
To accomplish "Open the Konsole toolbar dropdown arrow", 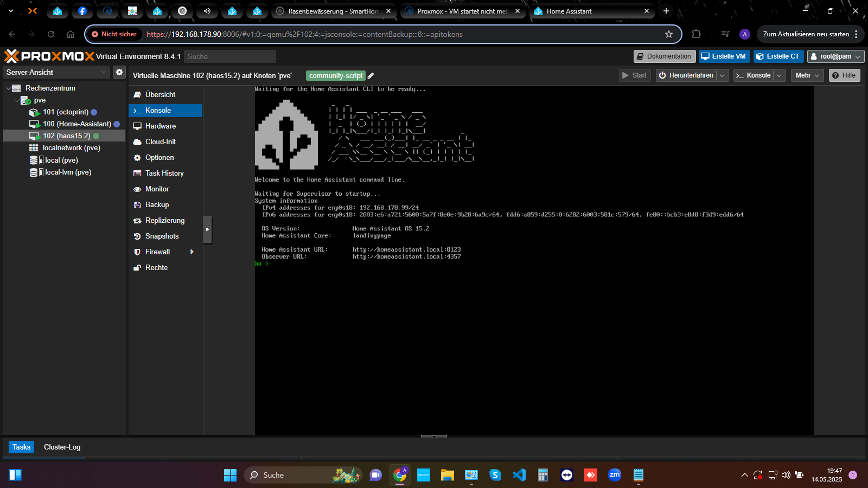I will [780, 75].
